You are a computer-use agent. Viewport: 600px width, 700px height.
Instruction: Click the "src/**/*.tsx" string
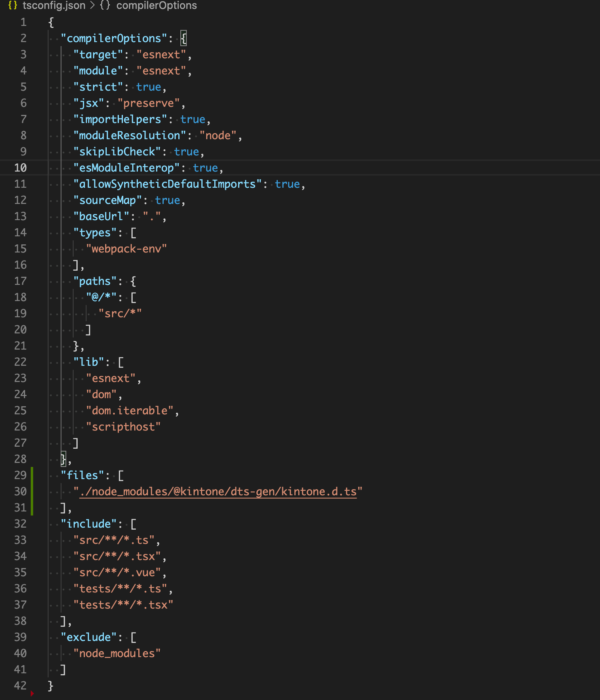click(x=117, y=556)
